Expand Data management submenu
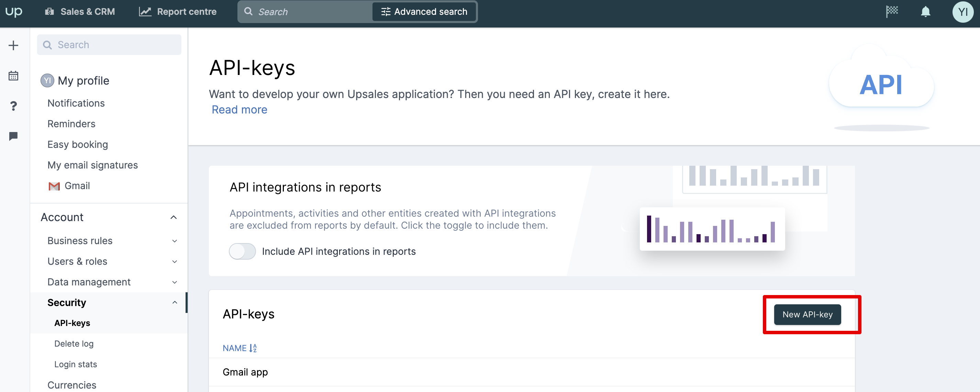Image resolution: width=980 pixels, height=392 pixels. point(175,282)
